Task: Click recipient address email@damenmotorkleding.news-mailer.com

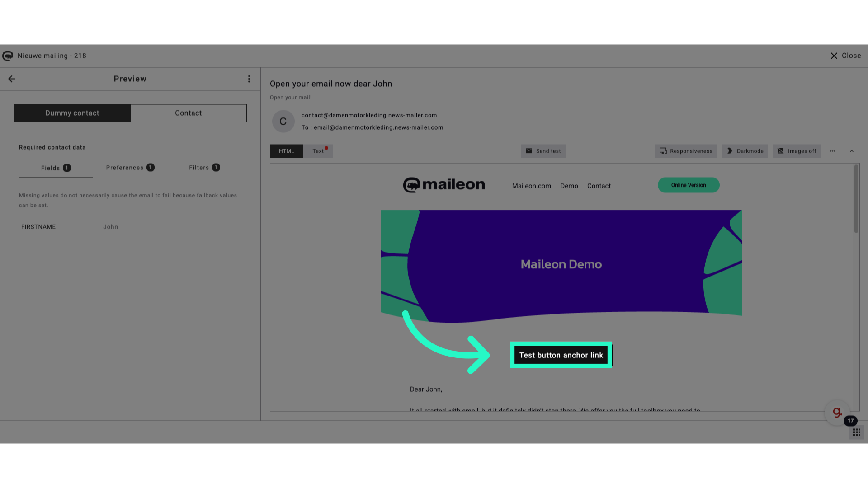Action: click(x=378, y=127)
